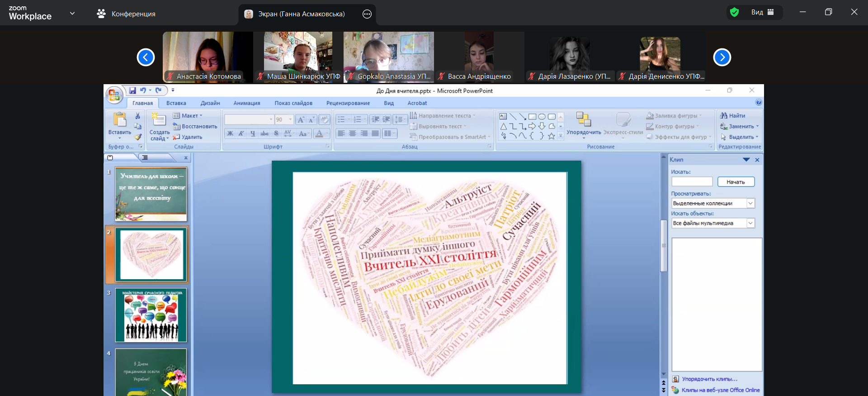868x396 pixels.
Task: Pick the 5-point star shape
Action: (x=552, y=136)
